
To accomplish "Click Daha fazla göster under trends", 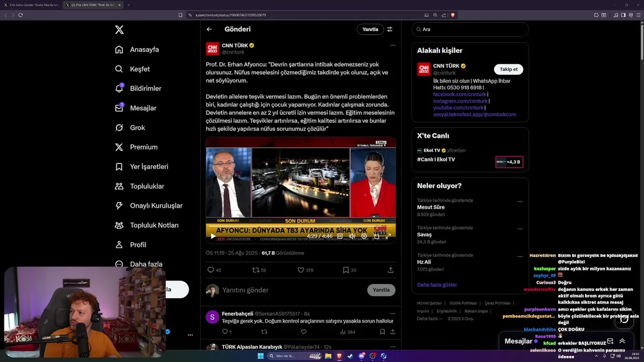I will point(437,285).
